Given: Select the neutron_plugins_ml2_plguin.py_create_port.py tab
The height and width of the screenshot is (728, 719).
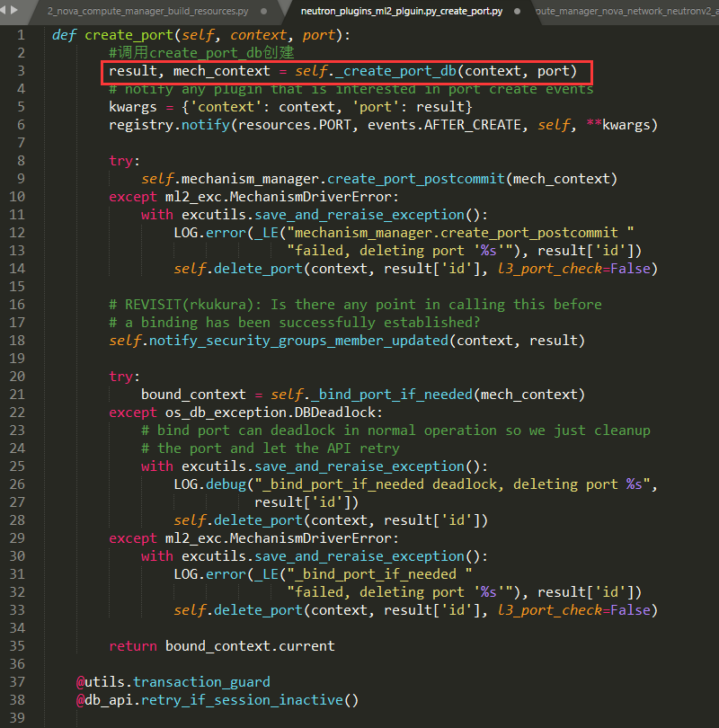Looking at the screenshot, I should point(402,11).
